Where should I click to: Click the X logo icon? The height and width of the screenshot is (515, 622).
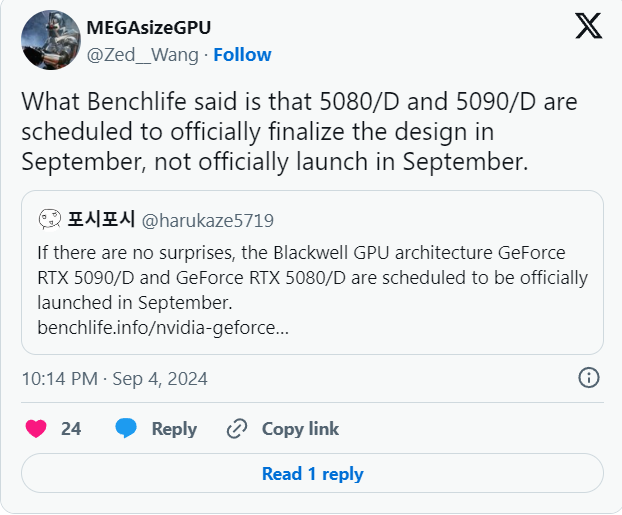coord(588,26)
